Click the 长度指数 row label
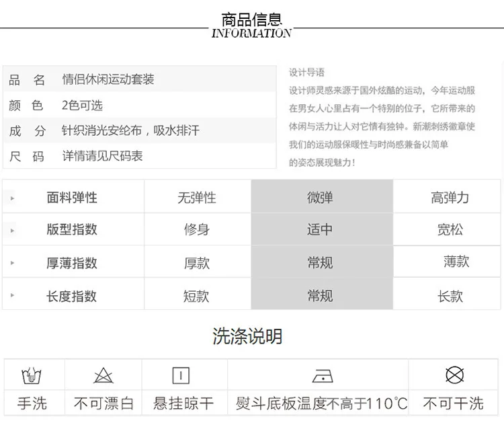Image resolution: width=504 pixels, height=427 pixels. click(x=72, y=296)
